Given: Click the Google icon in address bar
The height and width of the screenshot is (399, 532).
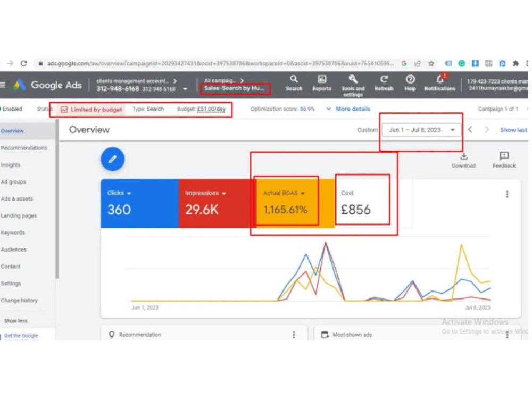Looking at the screenshot, I should point(404,63).
